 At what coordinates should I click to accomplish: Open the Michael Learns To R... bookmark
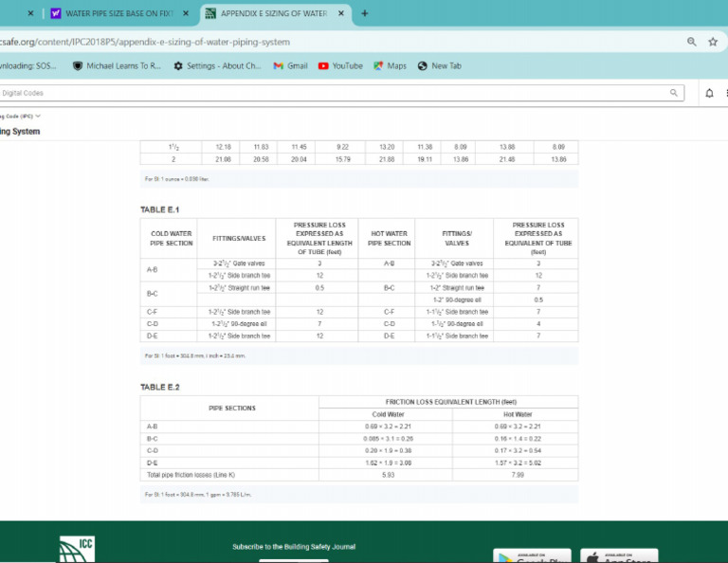click(117, 66)
